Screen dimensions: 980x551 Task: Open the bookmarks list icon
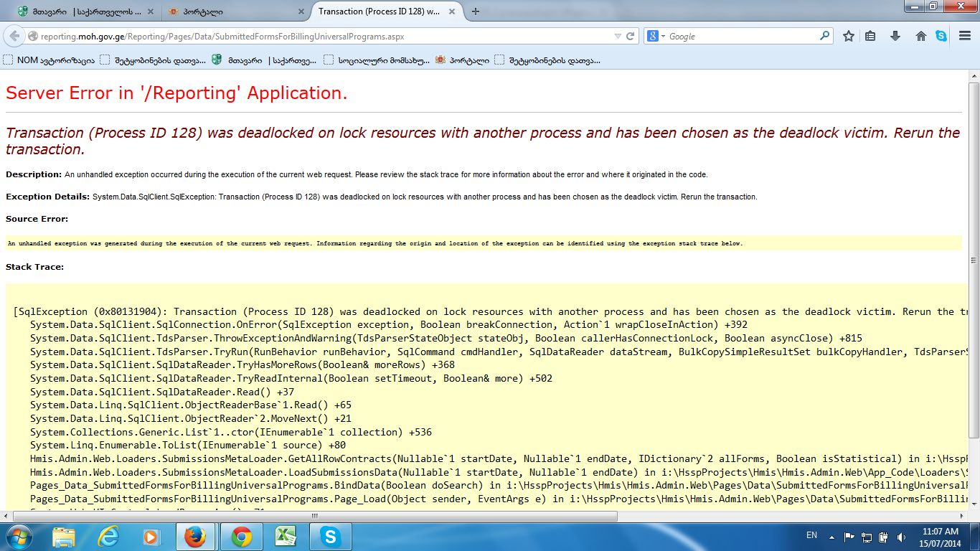tap(871, 36)
